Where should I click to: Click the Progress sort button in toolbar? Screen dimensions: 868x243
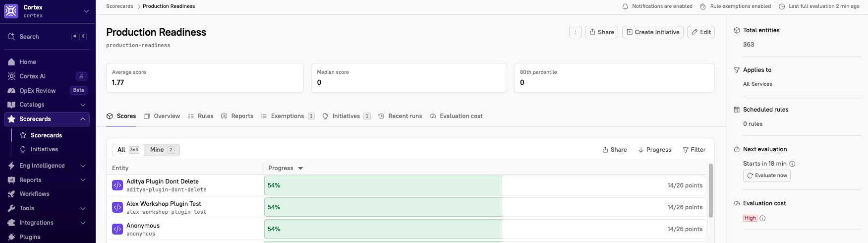pos(654,150)
